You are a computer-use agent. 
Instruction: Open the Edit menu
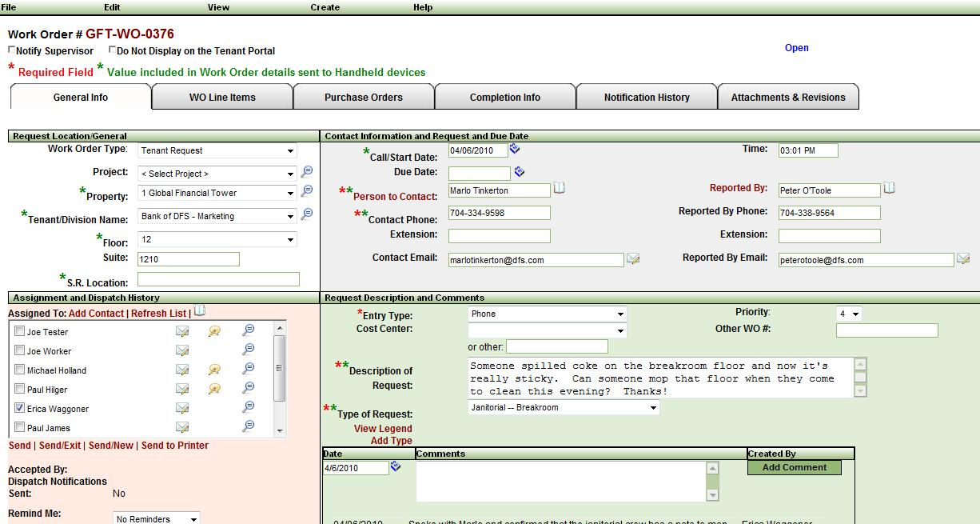pyautogui.click(x=112, y=7)
